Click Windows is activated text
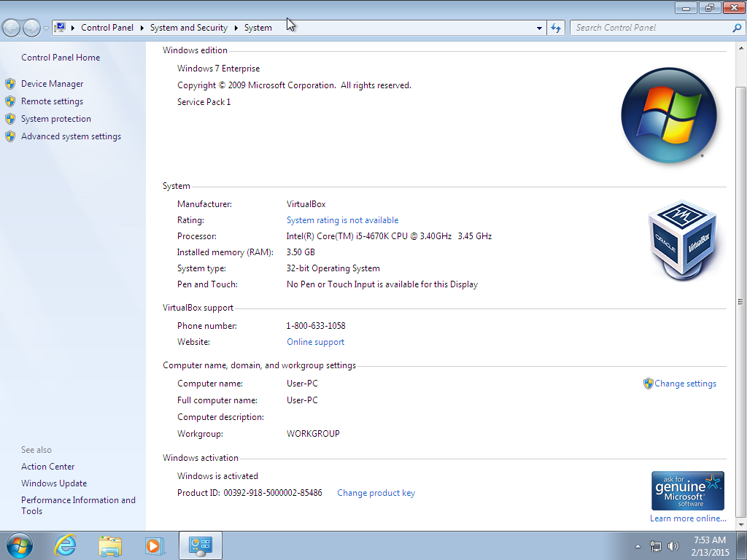The image size is (747, 560). pos(217,476)
